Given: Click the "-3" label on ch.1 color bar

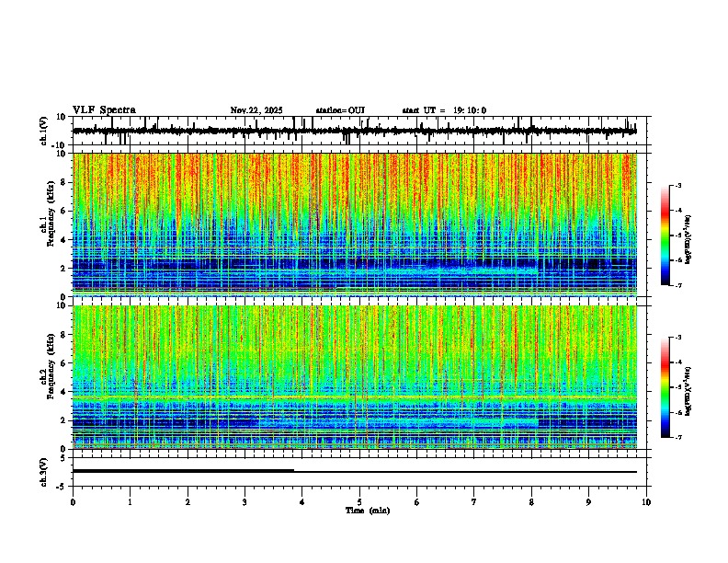Looking at the screenshot, I should [677, 185].
